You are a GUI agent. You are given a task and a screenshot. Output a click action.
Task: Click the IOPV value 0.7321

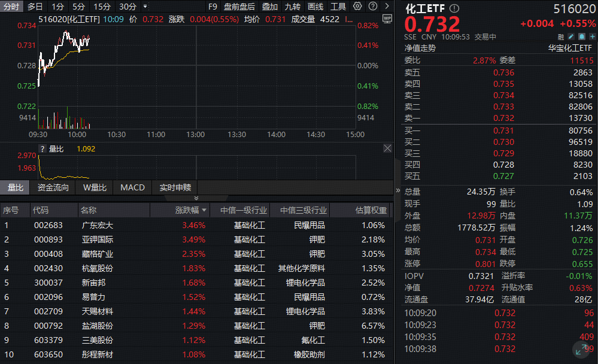coord(481,276)
